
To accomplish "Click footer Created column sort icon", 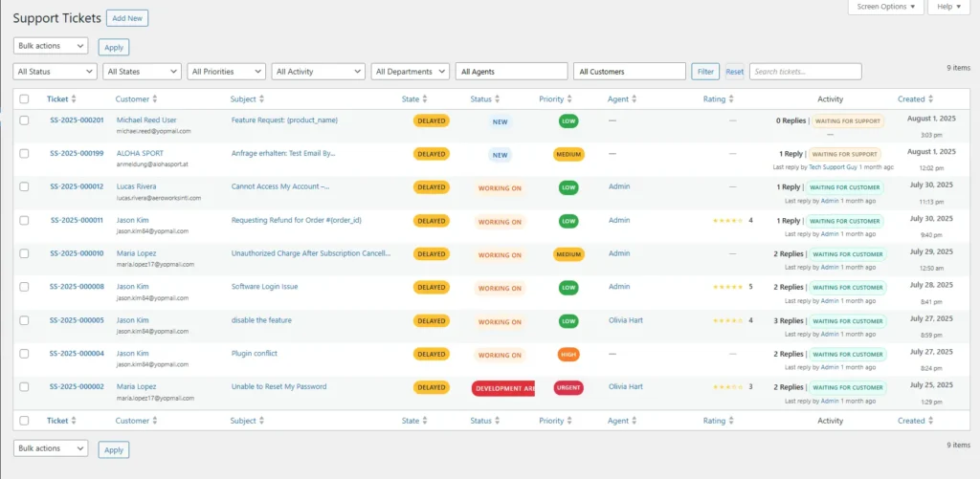I will tap(930, 421).
